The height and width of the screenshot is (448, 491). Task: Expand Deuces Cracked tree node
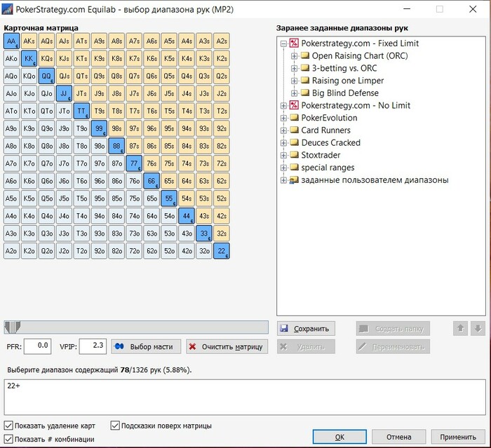click(283, 143)
